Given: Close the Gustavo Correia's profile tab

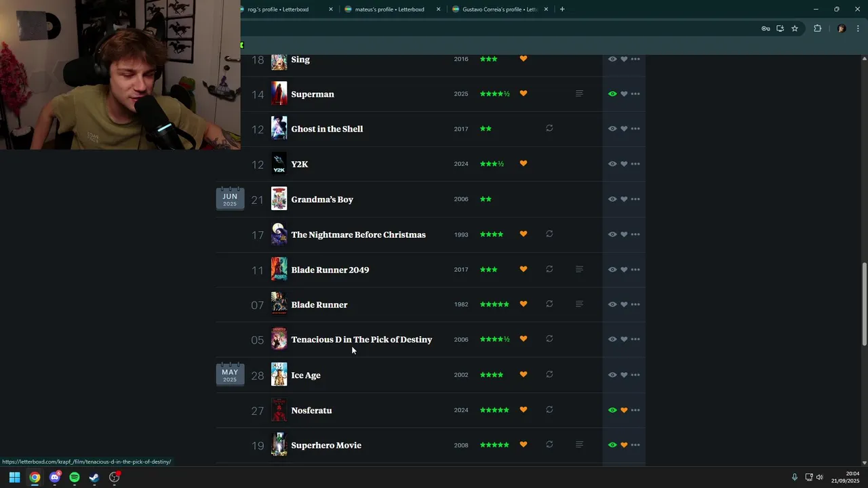Looking at the screenshot, I should pyautogui.click(x=546, y=9).
